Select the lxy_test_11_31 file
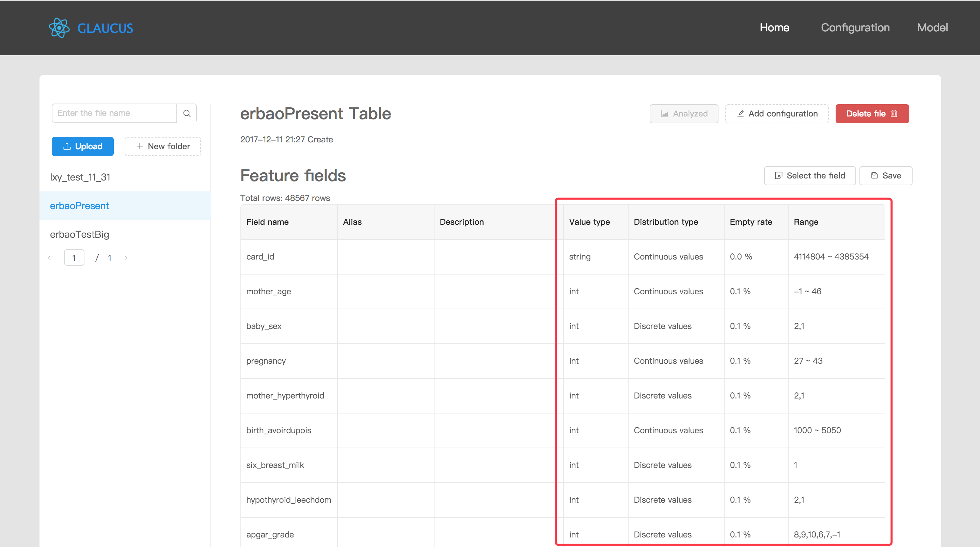980x547 pixels. pos(80,177)
